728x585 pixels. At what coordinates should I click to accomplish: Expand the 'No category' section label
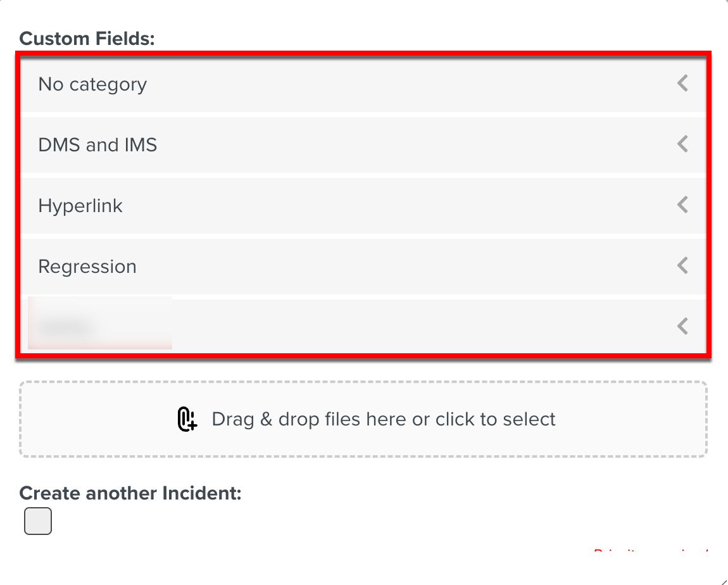click(x=92, y=84)
